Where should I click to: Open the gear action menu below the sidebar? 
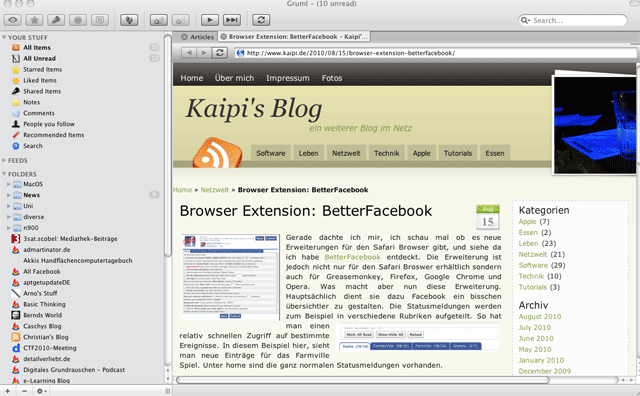tap(41, 391)
